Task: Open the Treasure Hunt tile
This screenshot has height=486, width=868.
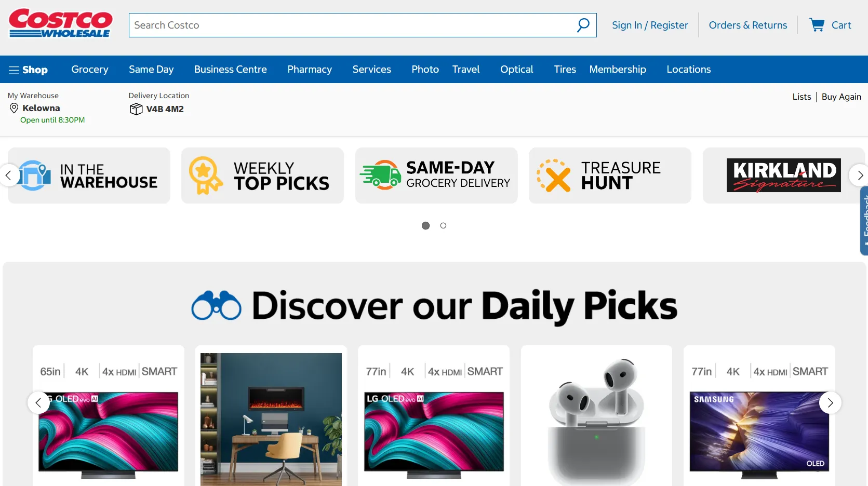Action: pyautogui.click(x=610, y=176)
